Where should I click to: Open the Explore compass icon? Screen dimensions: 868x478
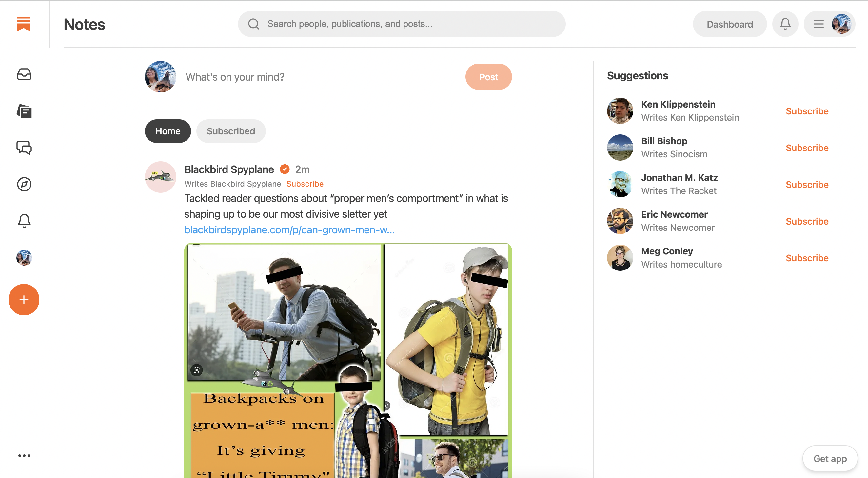tap(24, 184)
